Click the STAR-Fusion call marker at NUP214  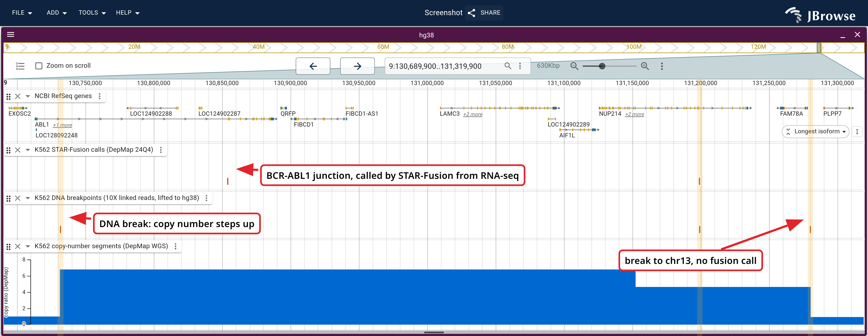click(x=699, y=181)
